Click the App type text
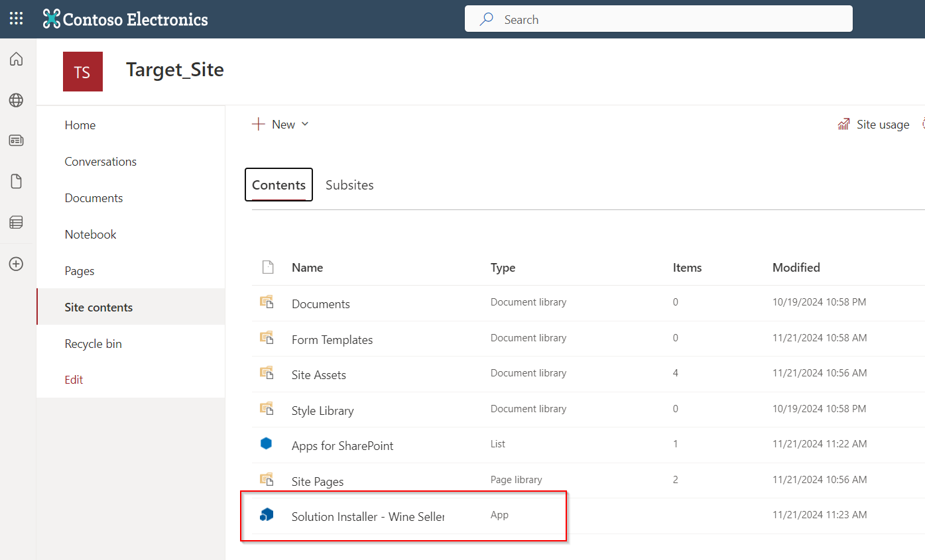This screenshot has height=560, width=925. pyautogui.click(x=500, y=515)
